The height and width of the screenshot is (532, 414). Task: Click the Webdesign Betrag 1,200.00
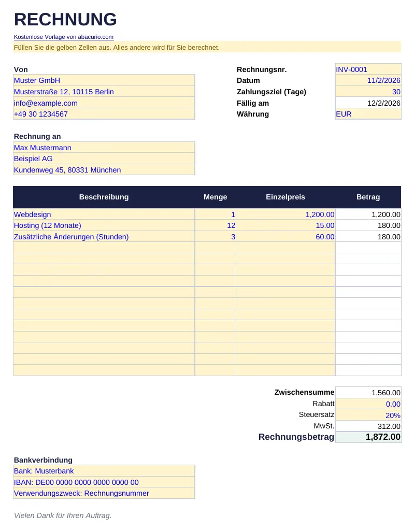[368, 214]
